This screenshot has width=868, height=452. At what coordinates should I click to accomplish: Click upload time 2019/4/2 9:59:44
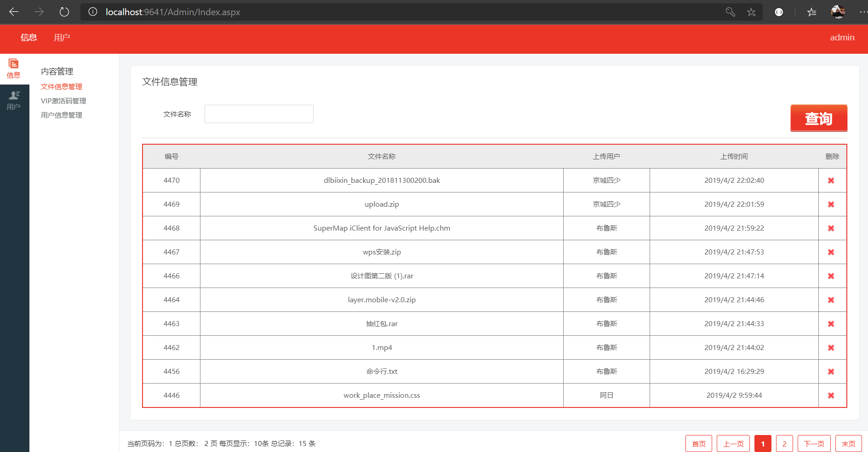pyautogui.click(x=734, y=395)
